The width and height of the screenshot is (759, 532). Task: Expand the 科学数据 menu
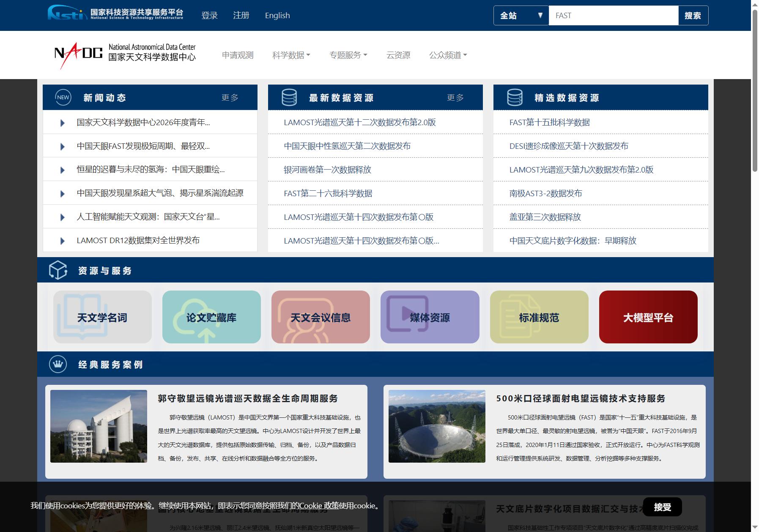(291, 55)
